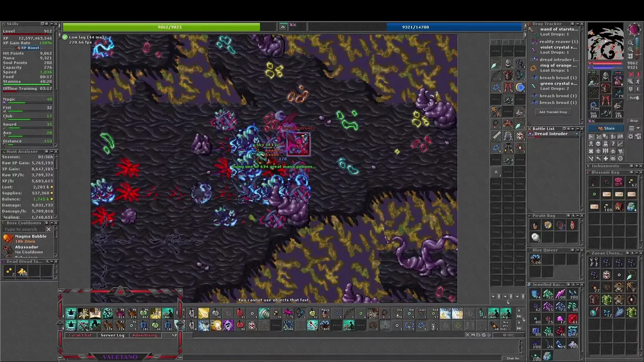The height and width of the screenshot is (362, 644).
Task: Select offensive fighting stance icon
Action: click(630, 74)
